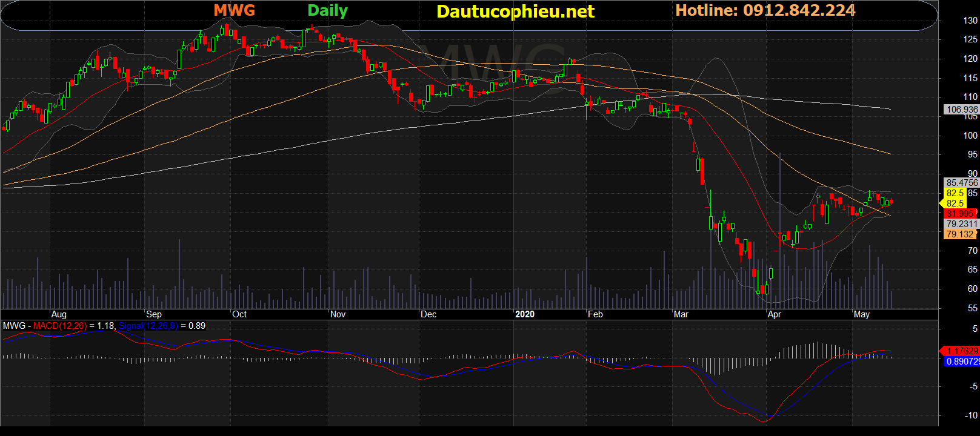This screenshot has width=980, height=436.
Task: Click the bold 2020 year marker
Action: coord(525,314)
